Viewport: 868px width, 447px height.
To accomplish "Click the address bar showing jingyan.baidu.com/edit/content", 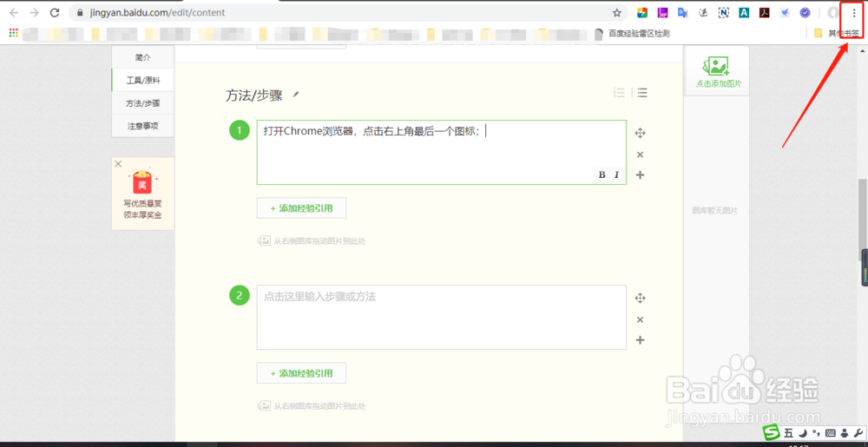I will [x=349, y=12].
